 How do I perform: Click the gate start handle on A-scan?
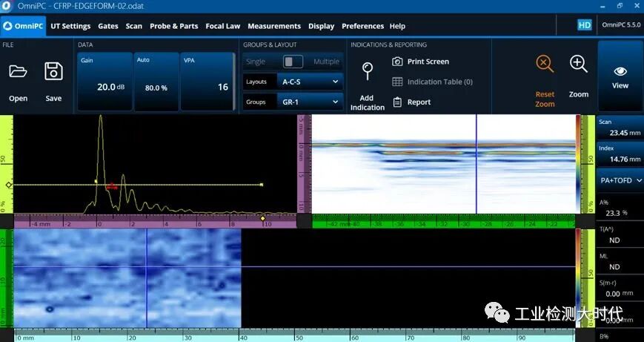tap(96, 181)
